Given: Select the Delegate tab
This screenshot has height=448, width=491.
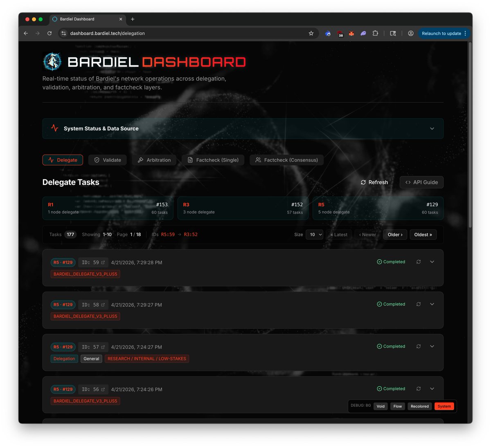Looking at the screenshot, I should [63, 160].
